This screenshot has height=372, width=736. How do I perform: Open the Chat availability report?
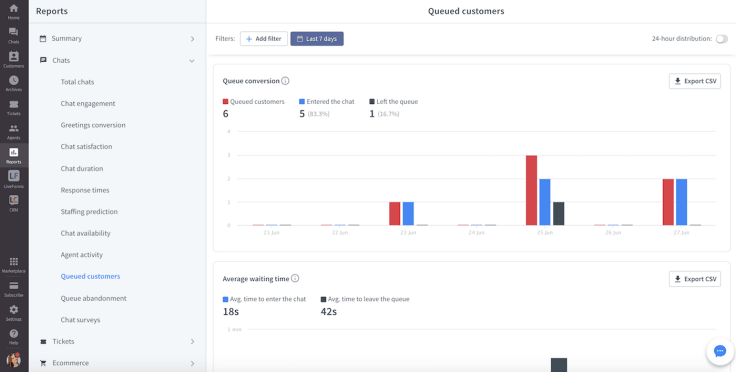85,233
